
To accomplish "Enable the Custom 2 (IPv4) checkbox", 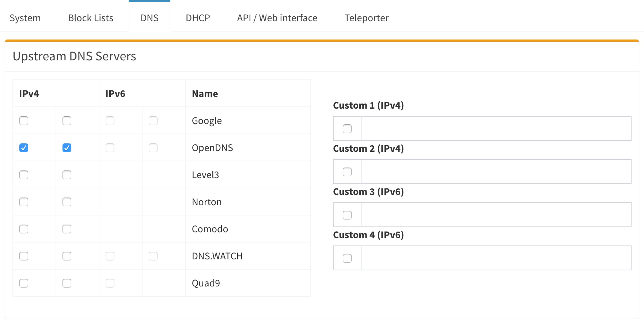I will 347,172.
